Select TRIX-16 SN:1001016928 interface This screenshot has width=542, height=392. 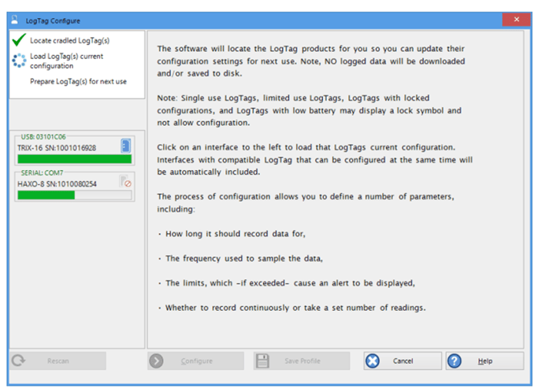(75, 150)
